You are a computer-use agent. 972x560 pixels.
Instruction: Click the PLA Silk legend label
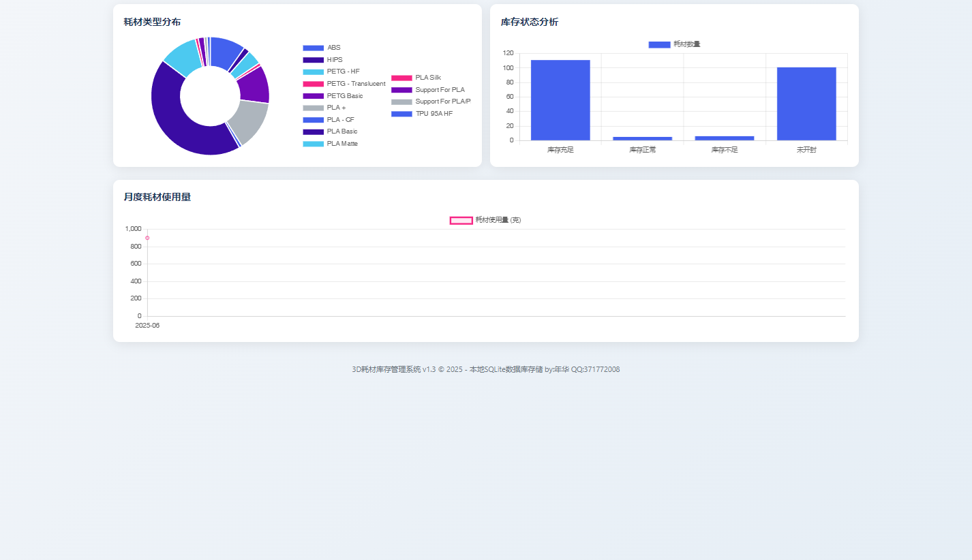click(x=427, y=78)
